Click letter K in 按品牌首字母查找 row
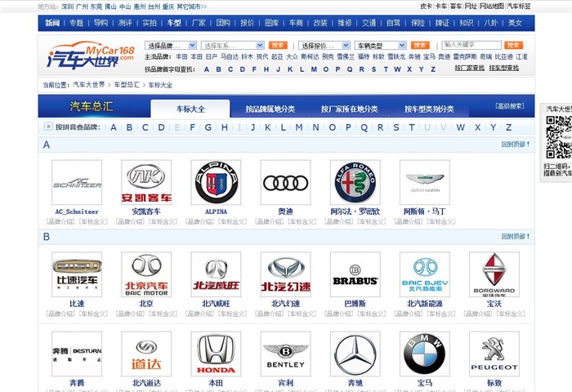 tap(290, 69)
